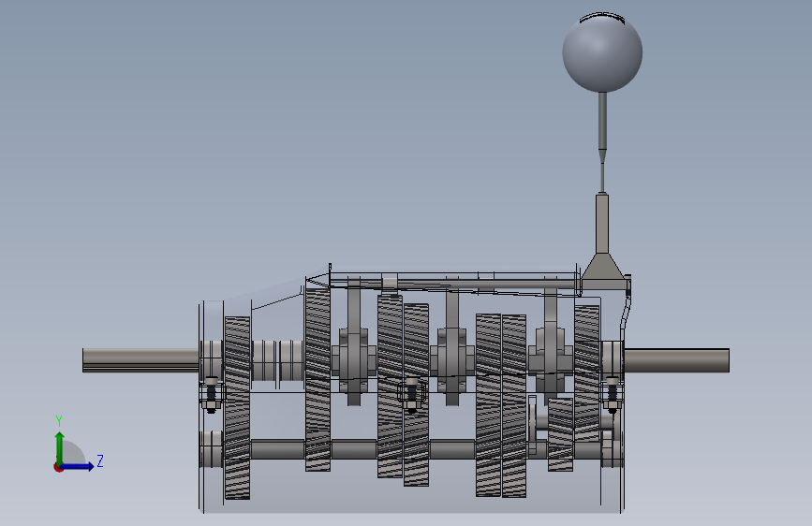Select the lower countershaft between the first two gears

click(x=277, y=449)
